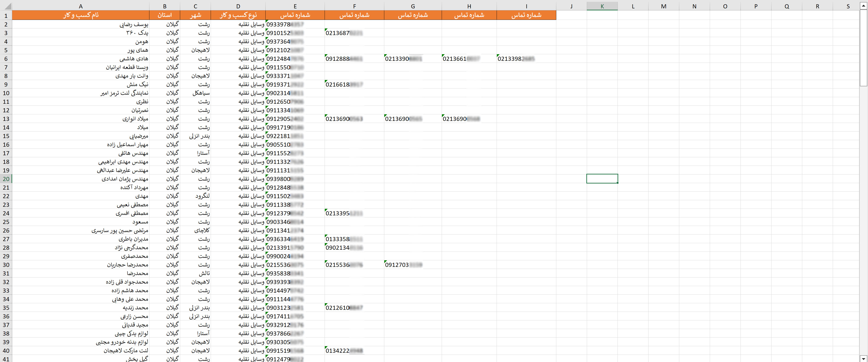Screen dimensions: 868x362
Task: Select column B header
Action: [165, 6]
